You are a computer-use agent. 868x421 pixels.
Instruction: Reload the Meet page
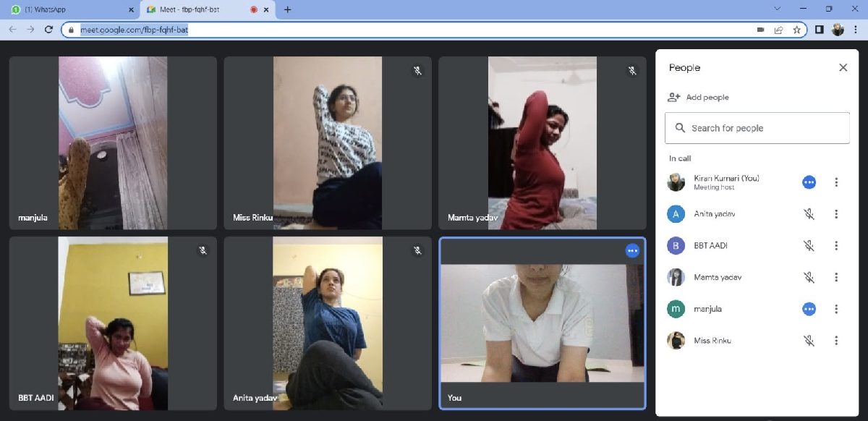point(48,30)
